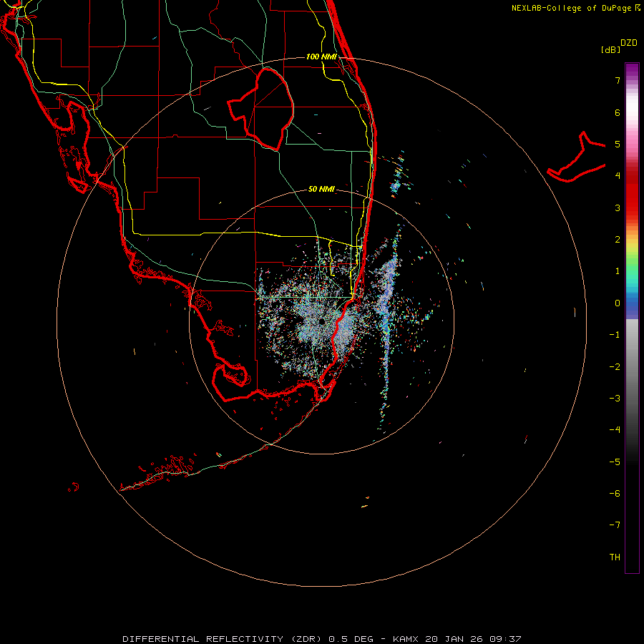The width and height of the screenshot is (644, 644).
Task: Click the 0 value on the colorbar scale
Action: coord(618,303)
